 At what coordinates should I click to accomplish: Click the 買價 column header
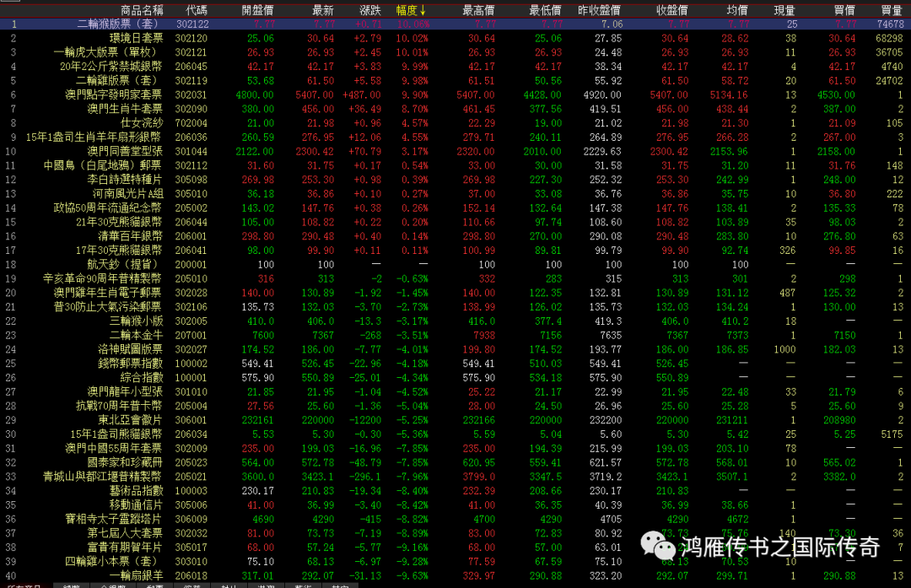[844, 10]
